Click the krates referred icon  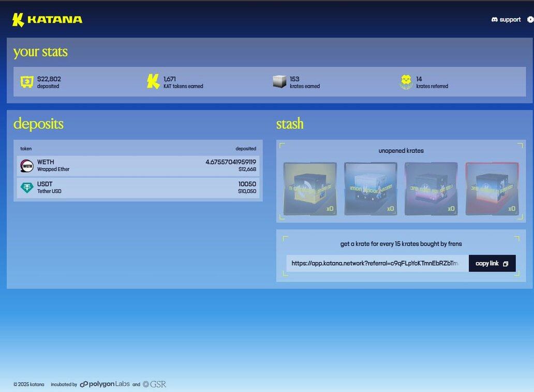(406, 82)
